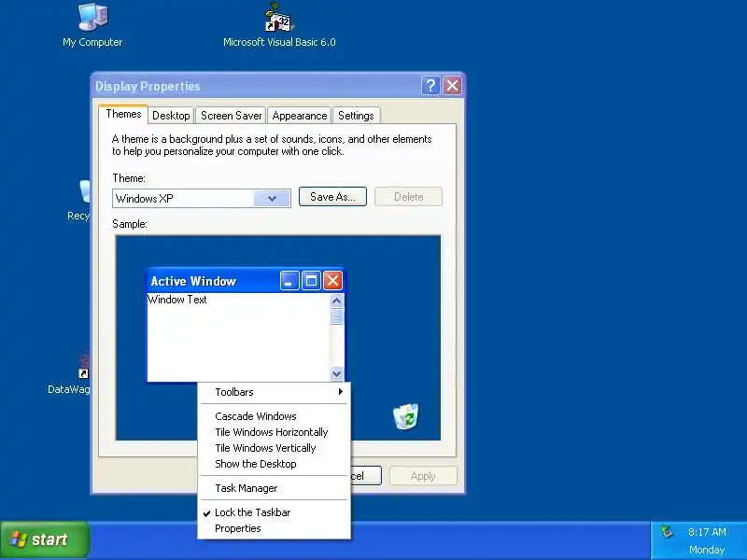
Task: Click the Apply button
Action: (423, 476)
